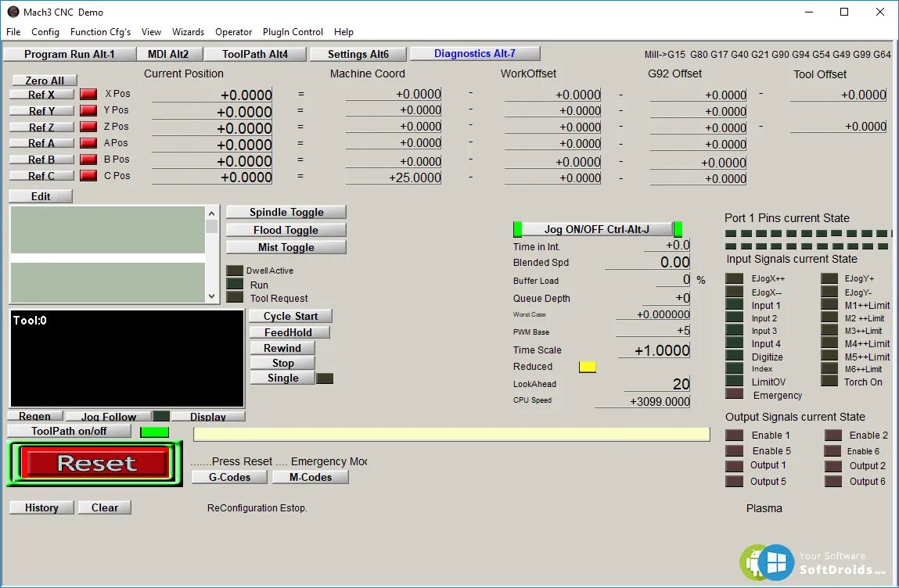Toggle Jog ON/OFF Ctrl-Alt-J
The height and width of the screenshot is (588, 899).
coord(597,229)
